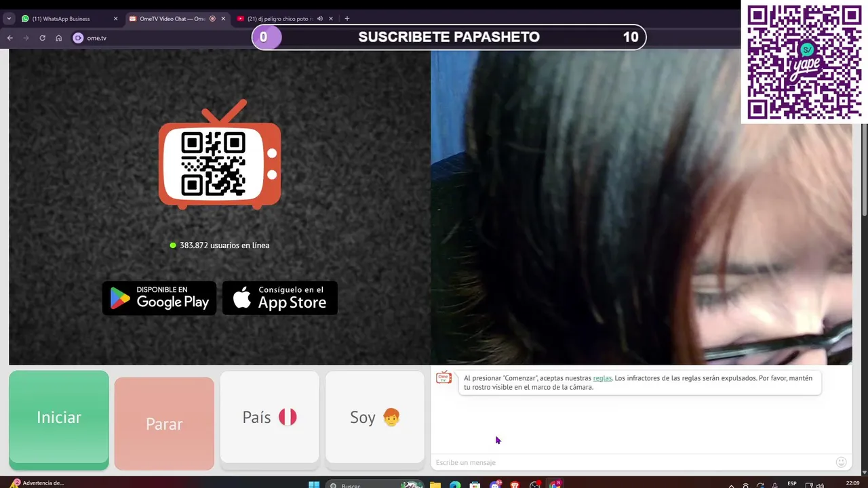Open the reglas link in chat
The height and width of the screenshot is (488, 868).
(x=602, y=378)
